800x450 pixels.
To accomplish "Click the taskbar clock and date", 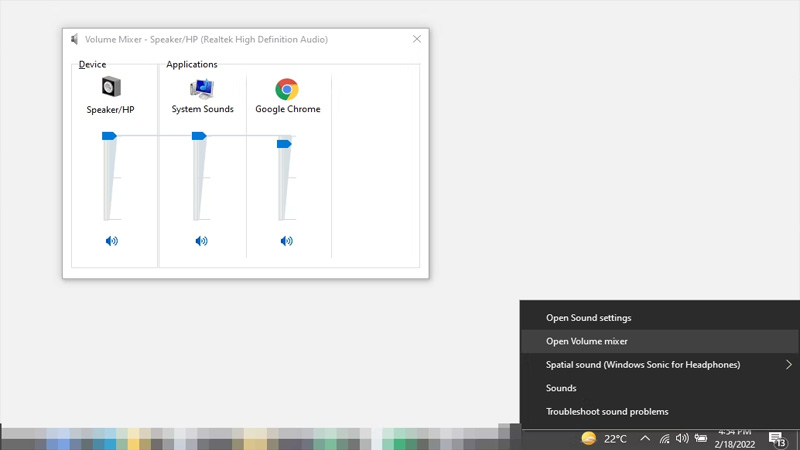I will 735,438.
